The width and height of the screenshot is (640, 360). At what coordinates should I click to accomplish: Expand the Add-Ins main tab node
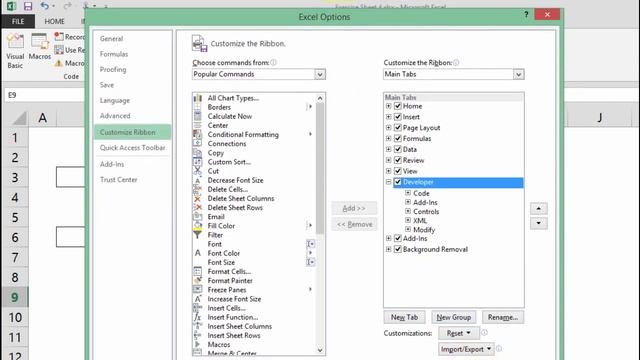tap(389, 238)
